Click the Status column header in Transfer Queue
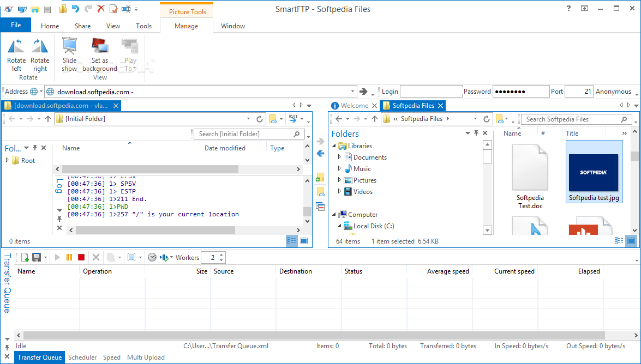Image resolution: width=641 pixels, height=364 pixels. pos(374,271)
